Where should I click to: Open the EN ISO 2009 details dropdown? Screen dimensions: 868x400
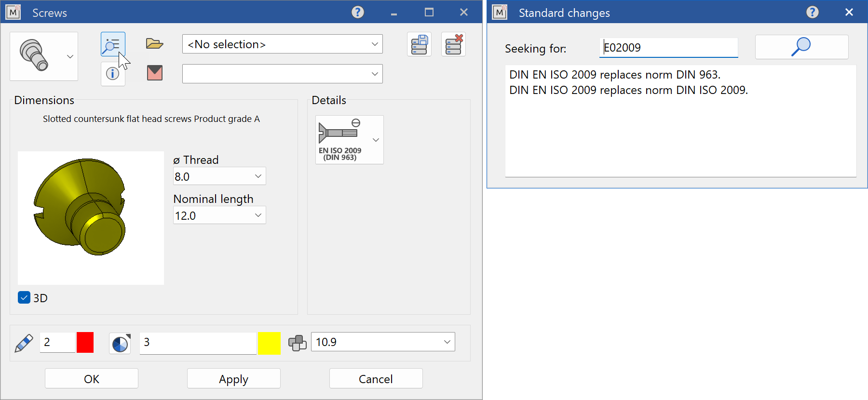click(x=350, y=140)
